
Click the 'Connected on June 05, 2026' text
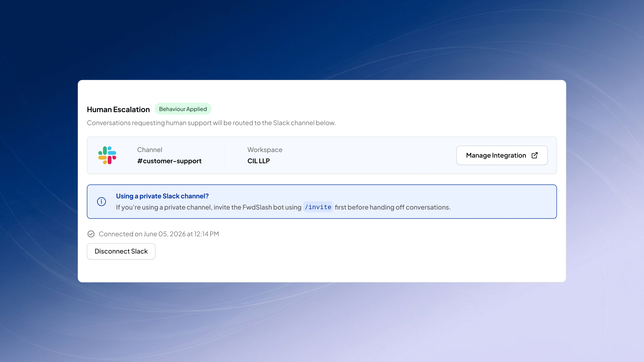coord(159,234)
